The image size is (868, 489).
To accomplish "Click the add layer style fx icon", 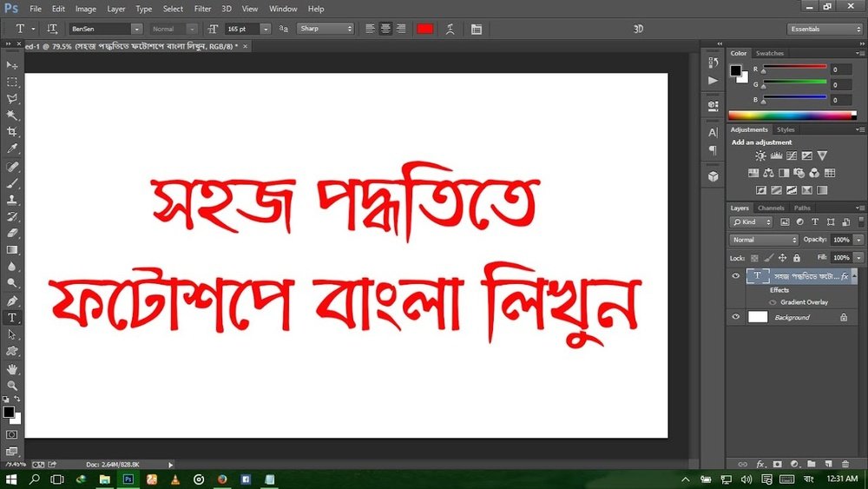I will pos(760,464).
